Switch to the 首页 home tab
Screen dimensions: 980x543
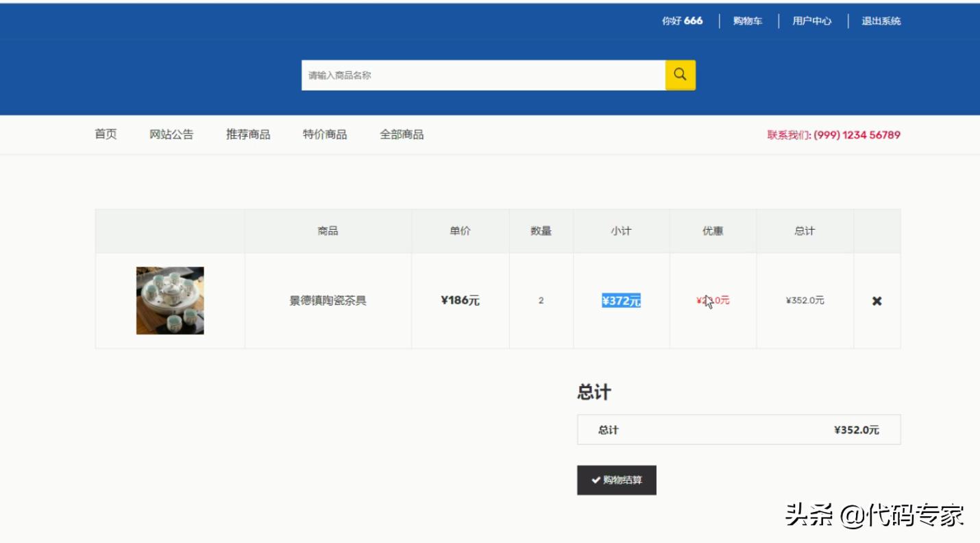point(104,134)
